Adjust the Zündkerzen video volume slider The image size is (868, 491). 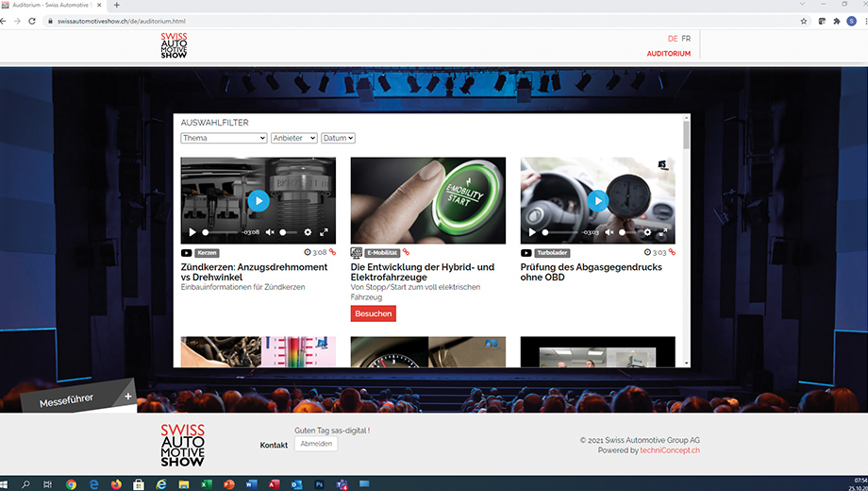(x=289, y=232)
